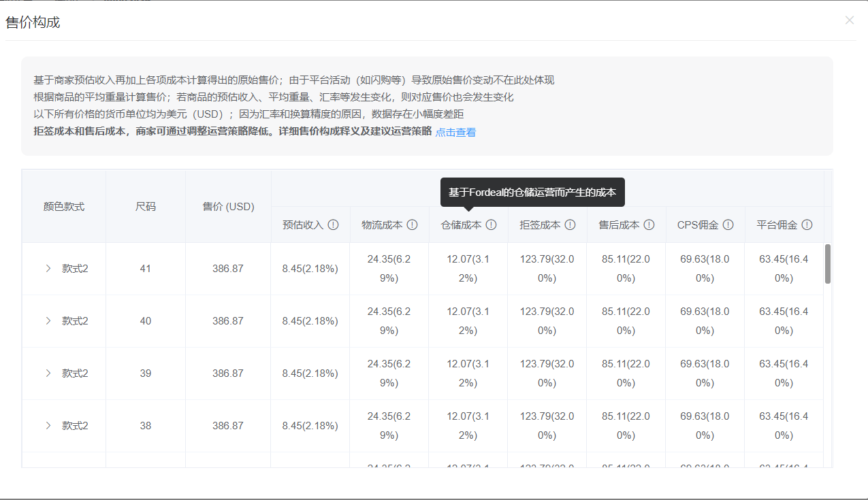Click the 123.79 拒签成本 value for size 38
This screenshot has height=500, width=868.
[x=546, y=425]
